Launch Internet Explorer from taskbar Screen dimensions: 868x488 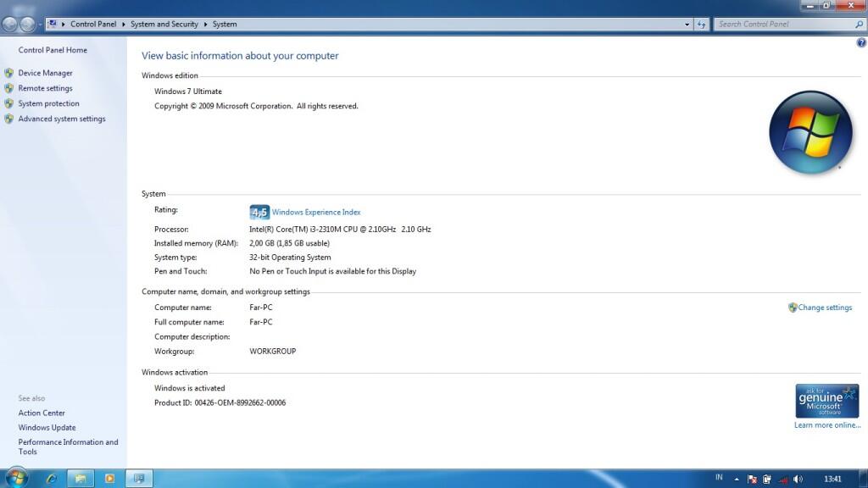[52, 479]
